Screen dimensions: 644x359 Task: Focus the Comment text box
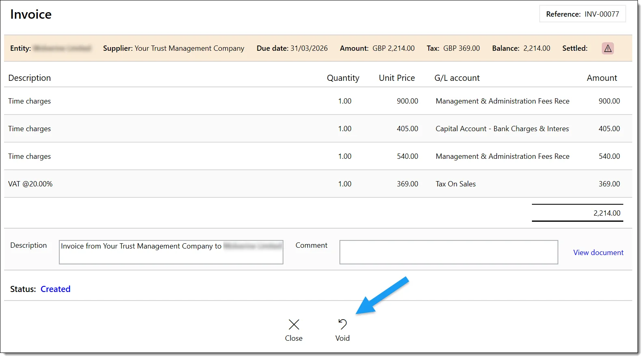coord(449,252)
